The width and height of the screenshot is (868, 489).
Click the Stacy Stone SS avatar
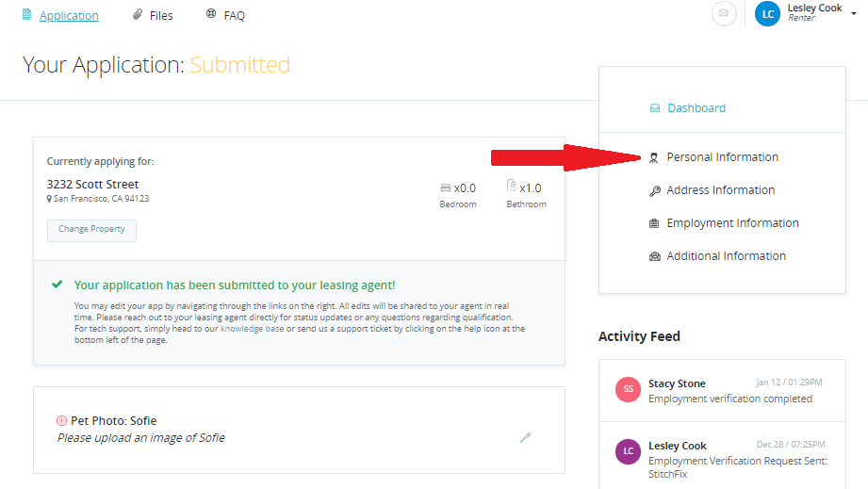point(629,389)
